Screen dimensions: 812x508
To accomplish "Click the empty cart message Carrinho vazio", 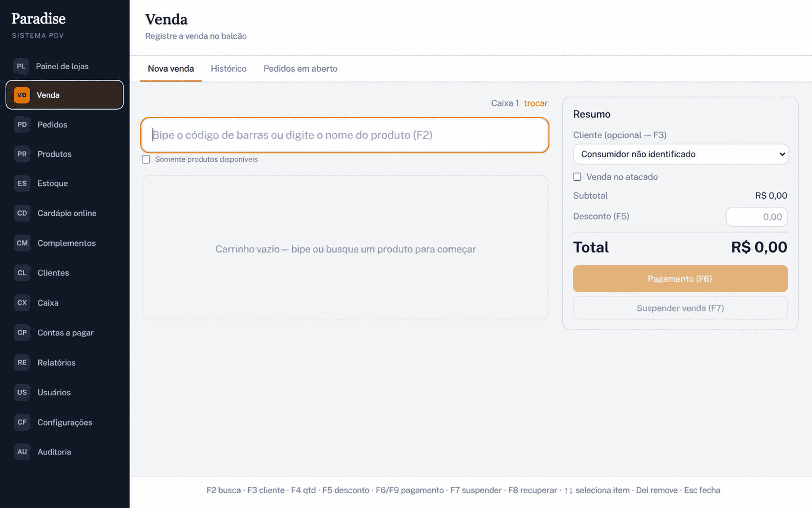I will tap(346, 249).
